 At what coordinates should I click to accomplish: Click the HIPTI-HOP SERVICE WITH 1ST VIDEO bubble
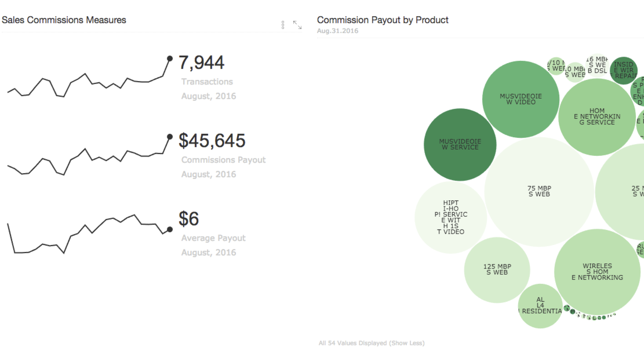point(451,217)
